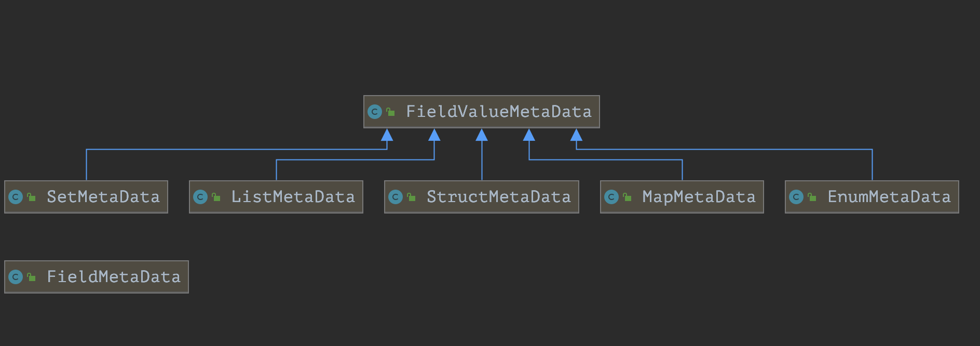Select the EnumMetaData class name
The image size is (980, 346).
[889, 197]
